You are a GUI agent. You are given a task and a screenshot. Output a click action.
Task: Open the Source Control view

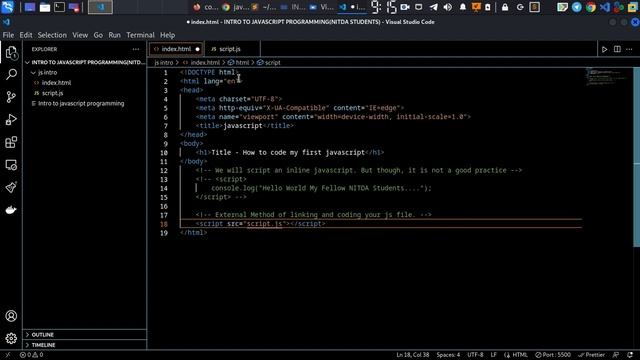pos(11,97)
